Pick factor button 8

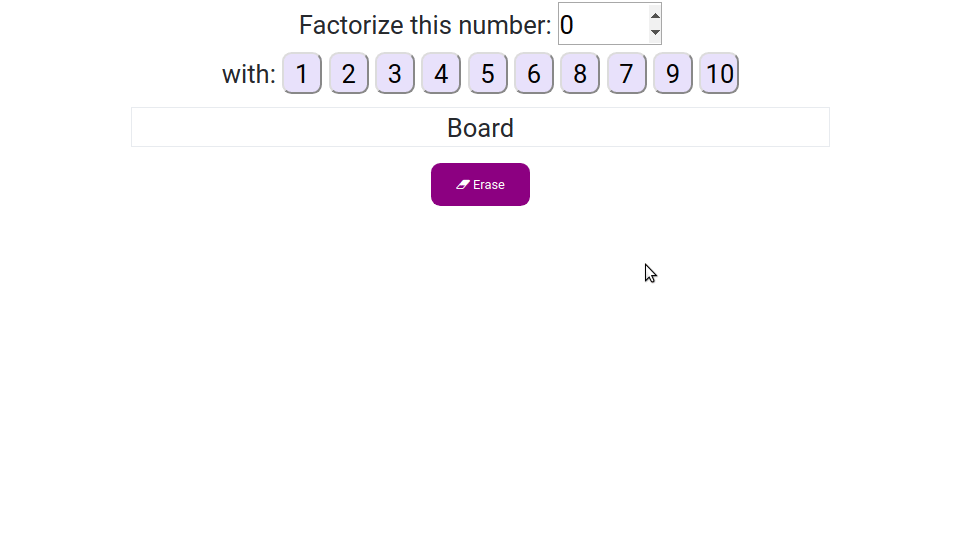(x=580, y=73)
